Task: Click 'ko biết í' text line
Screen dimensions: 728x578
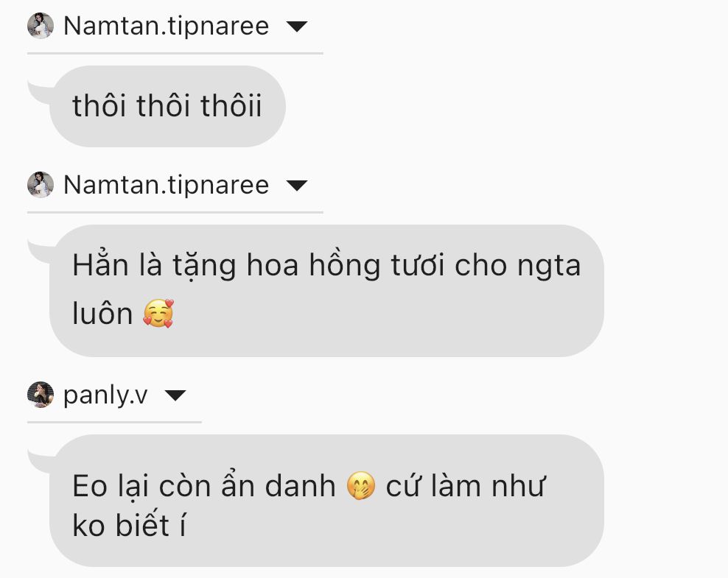Action: pyautogui.click(x=129, y=525)
